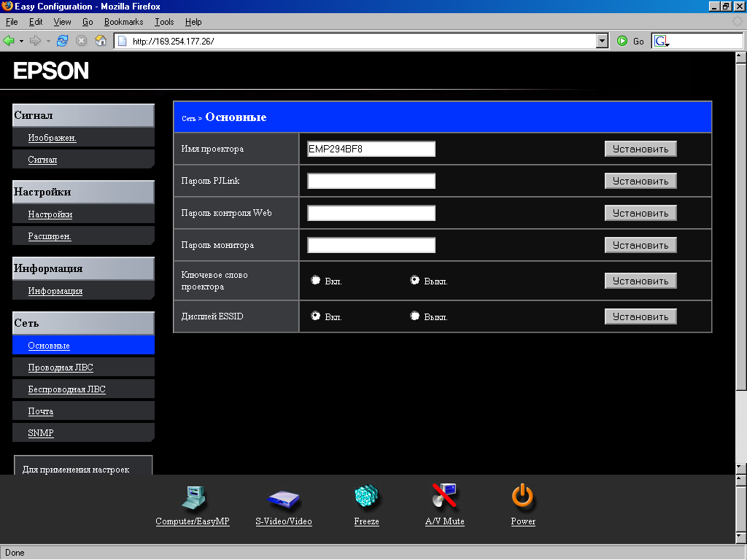Click the Freeze image icon
Image resolution: width=747 pixels, height=560 pixels.
pos(366,497)
